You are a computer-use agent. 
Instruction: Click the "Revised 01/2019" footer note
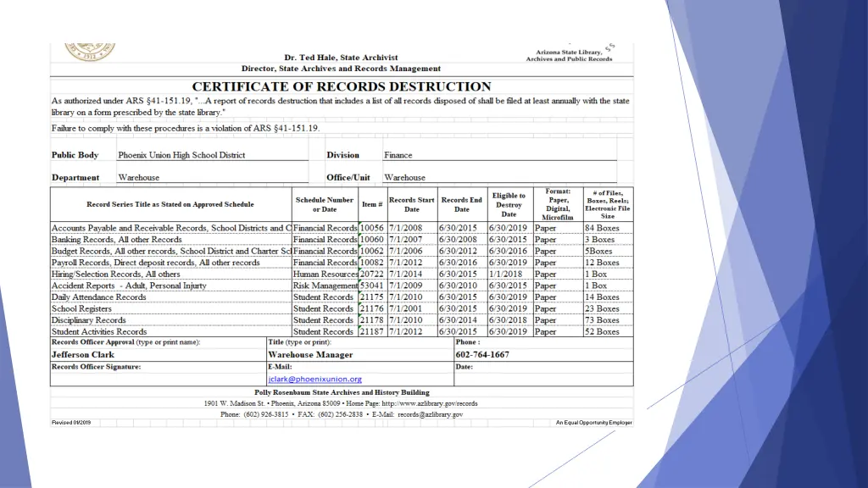[71, 423]
